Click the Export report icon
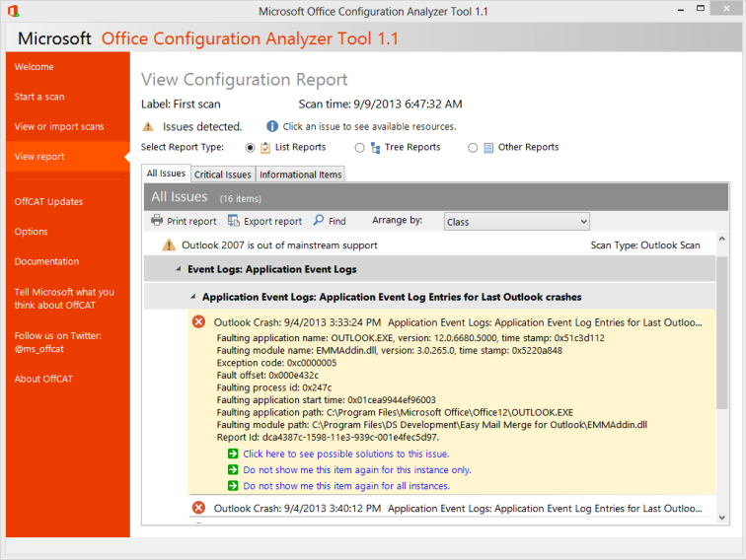 234,221
